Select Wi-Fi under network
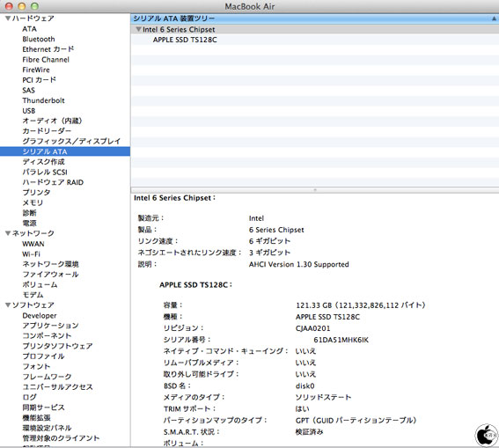 click(x=31, y=254)
